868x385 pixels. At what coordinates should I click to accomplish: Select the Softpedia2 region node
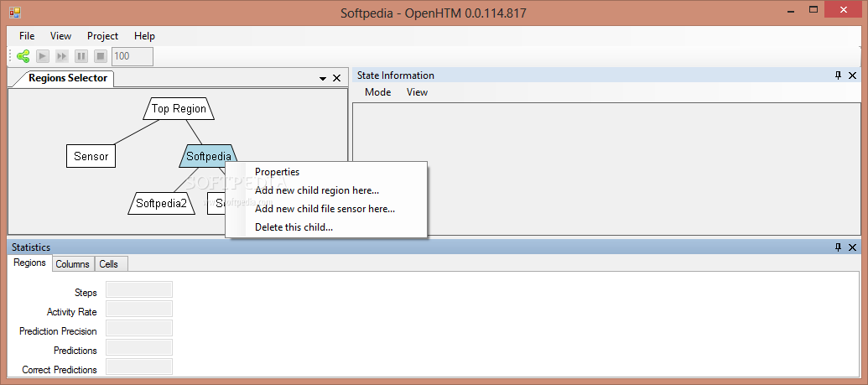[x=161, y=203]
